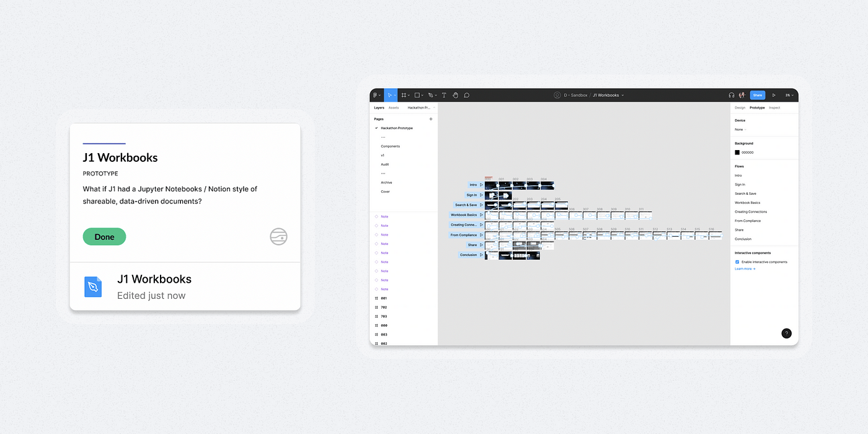
Task: Click the Help question mark button
Action: tap(786, 333)
